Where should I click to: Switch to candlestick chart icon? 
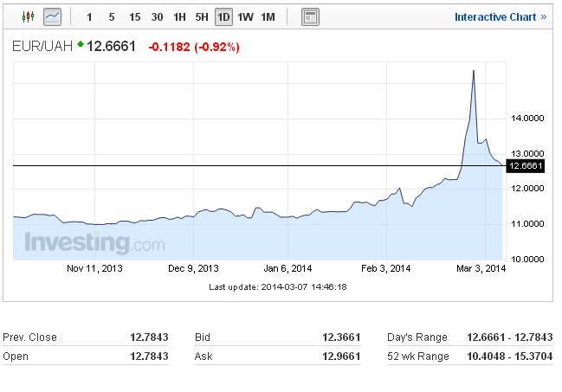point(28,16)
